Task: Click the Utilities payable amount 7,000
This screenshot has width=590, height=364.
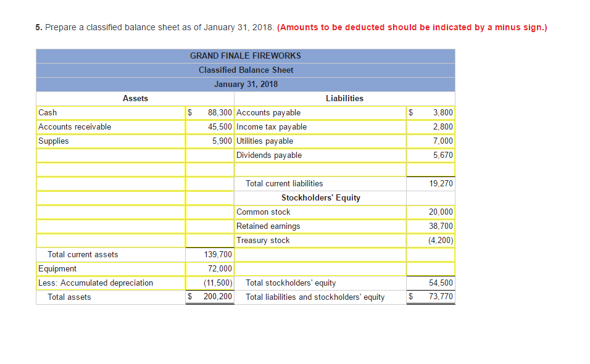Action: tap(431, 141)
